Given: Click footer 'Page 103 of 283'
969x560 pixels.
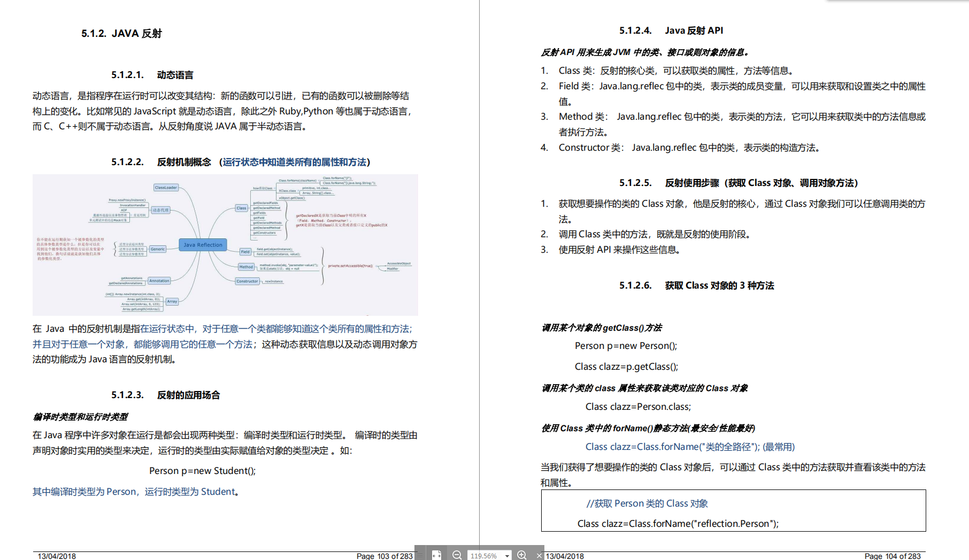Looking at the screenshot, I should (x=384, y=556).
